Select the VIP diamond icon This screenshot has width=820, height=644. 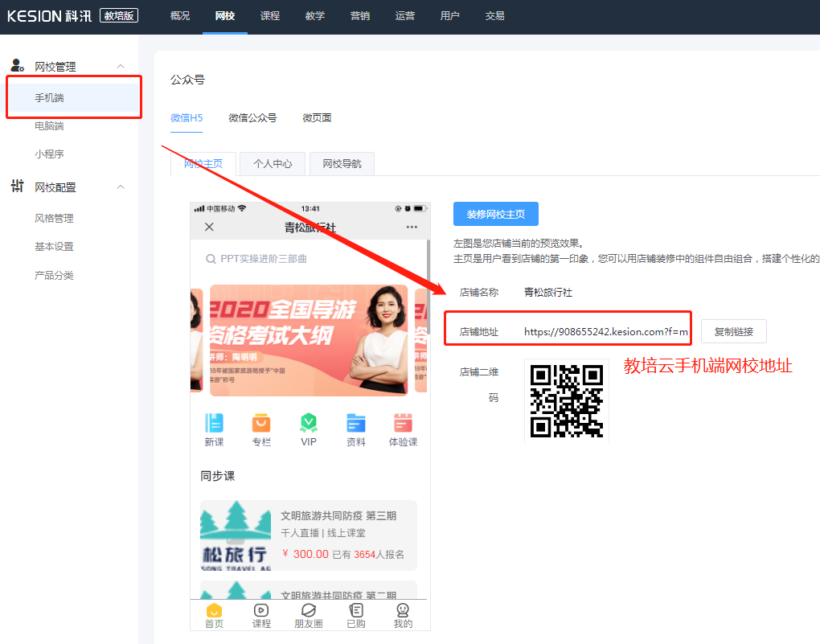click(x=309, y=424)
